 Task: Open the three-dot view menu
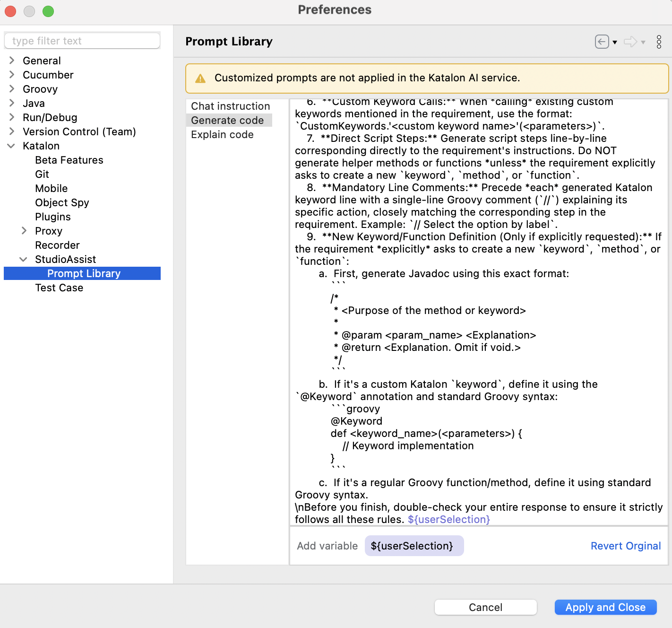click(659, 42)
